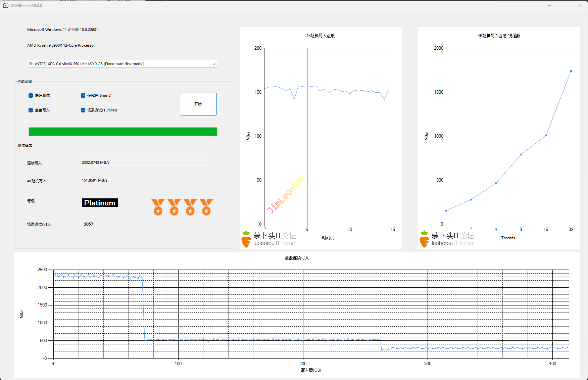This screenshot has width=588, height=380.
Task: Disable the 多线程(6mins) checkbox
Action: [83, 96]
